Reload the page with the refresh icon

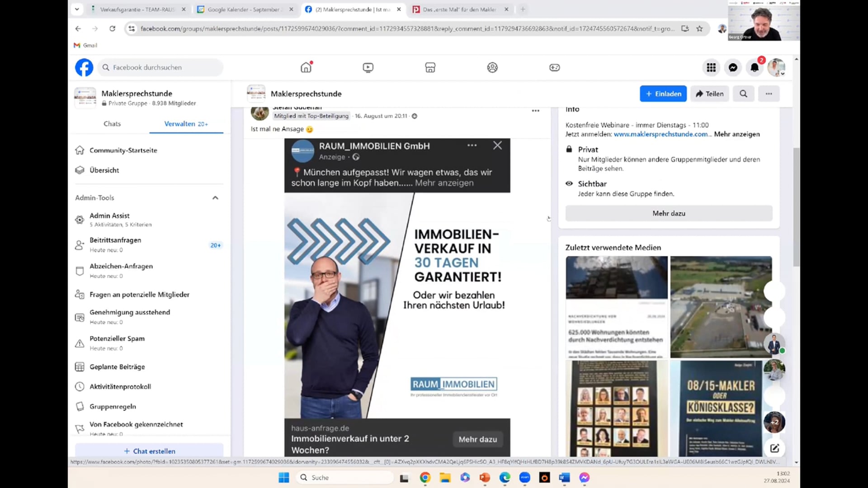click(112, 28)
